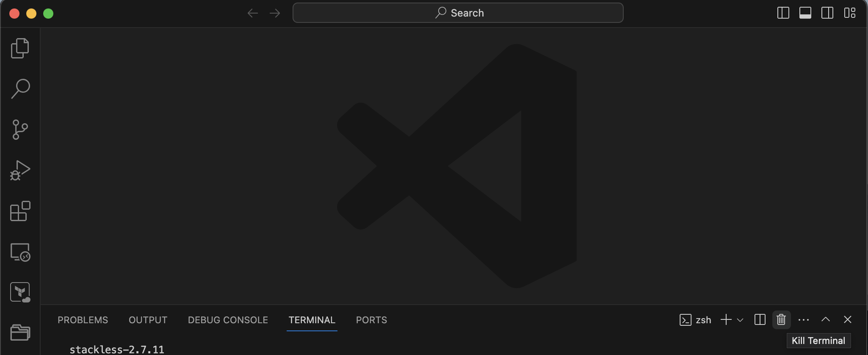The width and height of the screenshot is (868, 355).
Task: Open the Remote Explorer view
Action: 20,252
